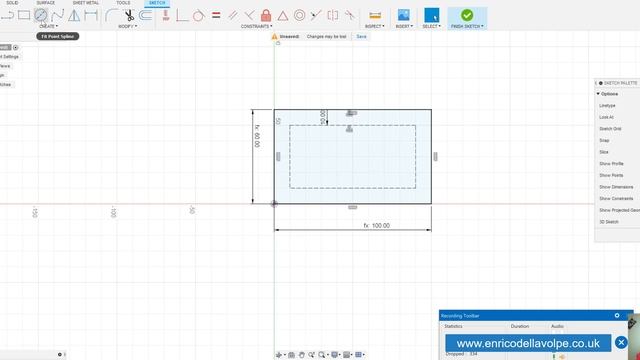This screenshot has height=360, width=640.
Task: Click the 3D Sketch option label
Action: [609, 222]
